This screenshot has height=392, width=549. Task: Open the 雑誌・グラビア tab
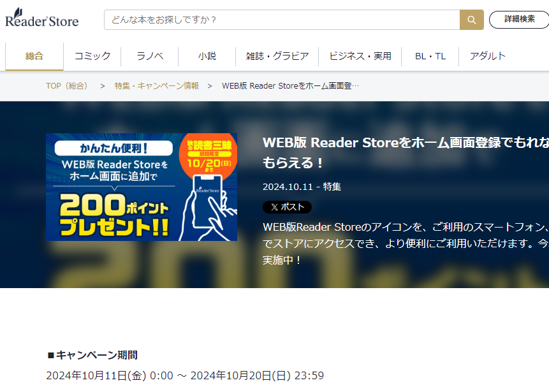pos(277,56)
